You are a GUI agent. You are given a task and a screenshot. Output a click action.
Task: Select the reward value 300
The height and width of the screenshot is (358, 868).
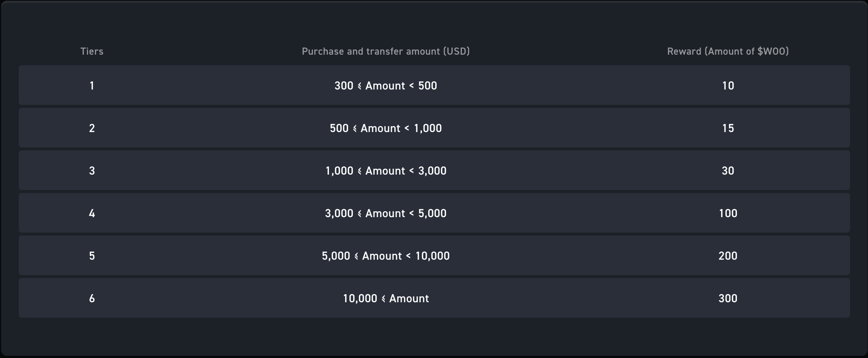(728, 299)
